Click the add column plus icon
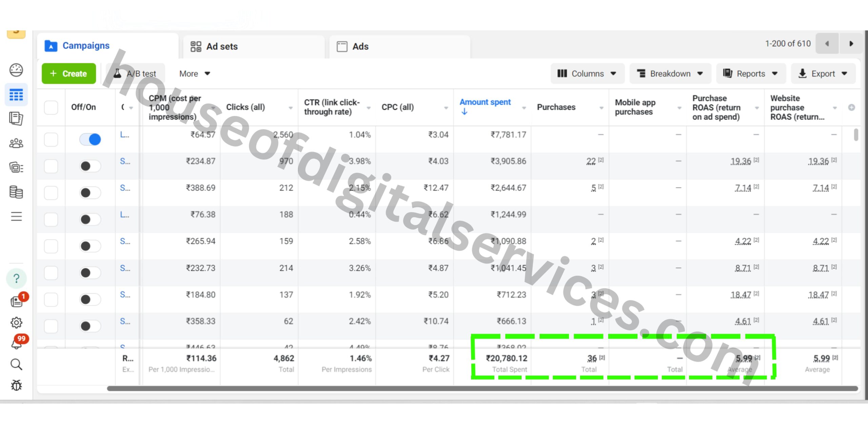Image resolution: width=868 pixels, height=434 pixels. pyautogui.click(x=851, y=107)
